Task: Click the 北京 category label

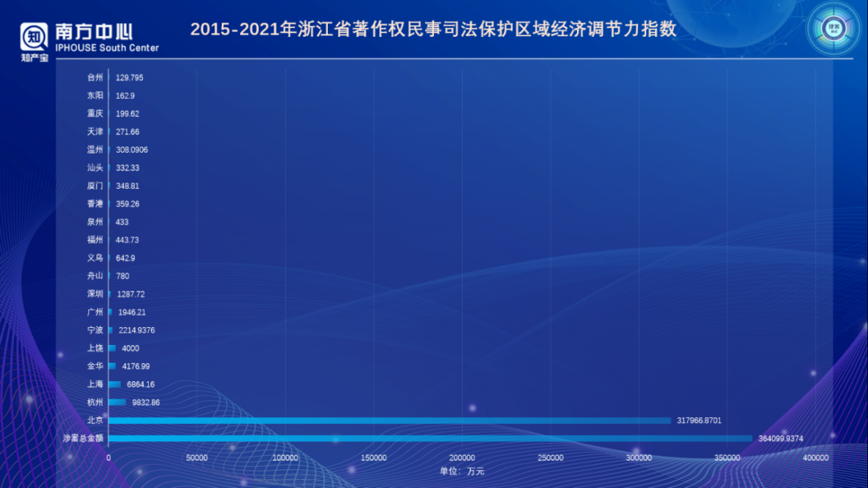Action: tap(95, 420)
